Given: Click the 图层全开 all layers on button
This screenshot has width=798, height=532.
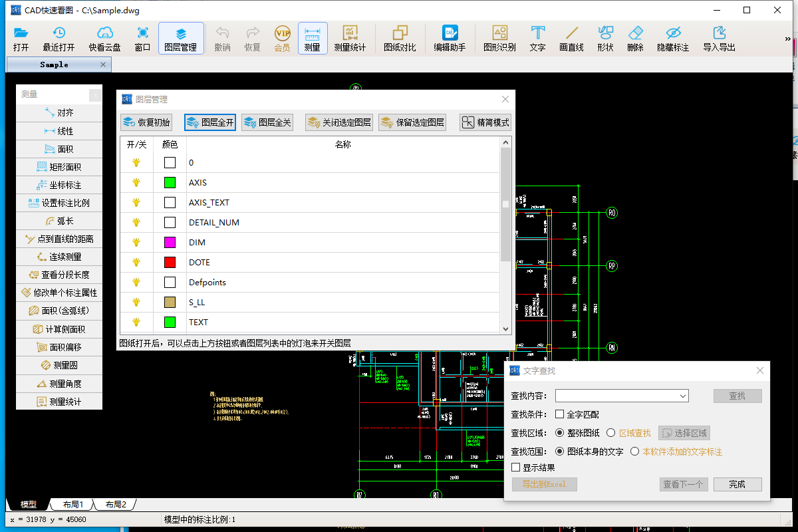Looking at the screenshot, I should pos(210,122).
